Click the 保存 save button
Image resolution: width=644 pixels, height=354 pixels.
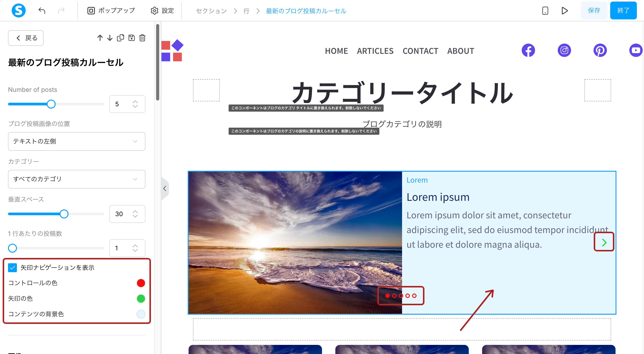pyautogui.click(x=594, y=10)
